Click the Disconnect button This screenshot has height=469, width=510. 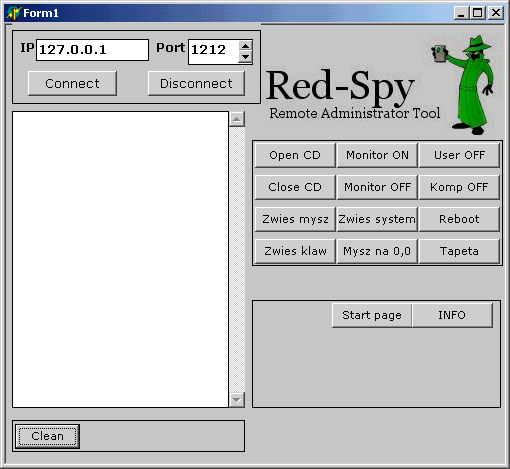click(196, 83)
